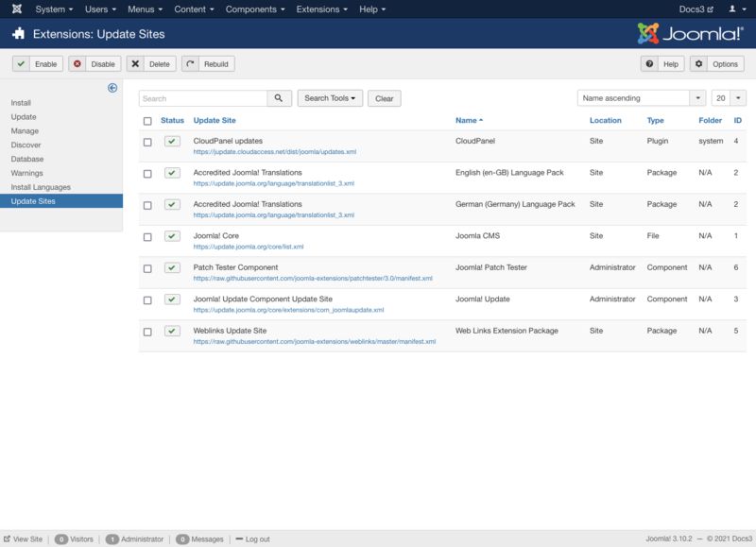Open the user account icon menu
Viewport: 756px width, 547px height.
[737, 9]
